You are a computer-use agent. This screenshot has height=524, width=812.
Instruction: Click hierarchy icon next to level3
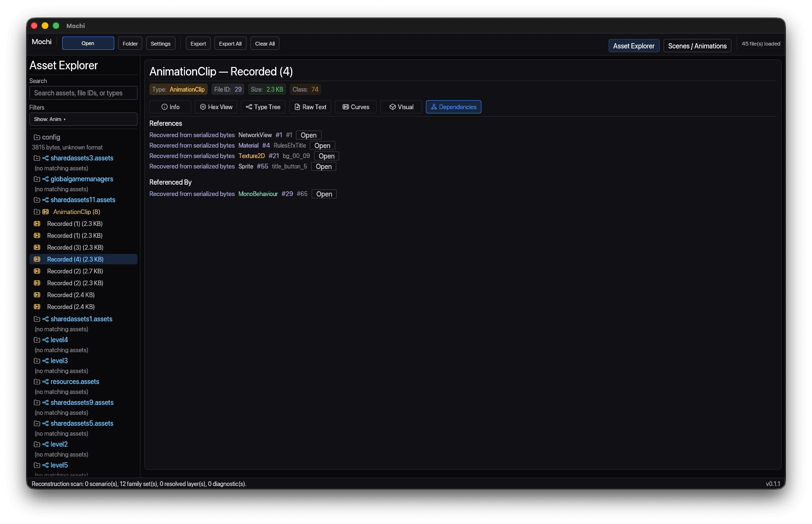pos(46,361)
